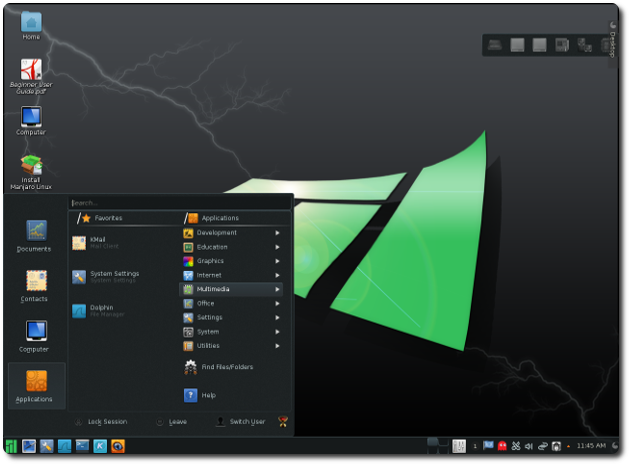The image size is (630, 465).
Task: Click the Switch User button
Action: click(x=241, y=422)
